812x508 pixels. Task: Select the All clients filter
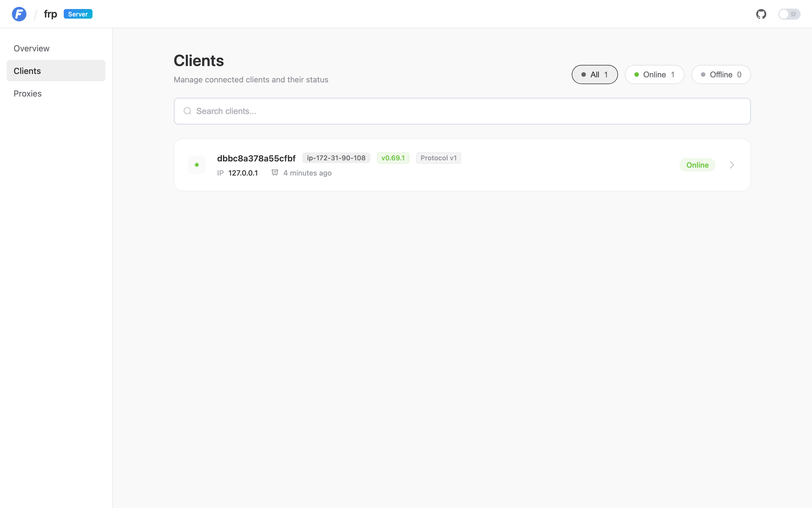[595, 74]
